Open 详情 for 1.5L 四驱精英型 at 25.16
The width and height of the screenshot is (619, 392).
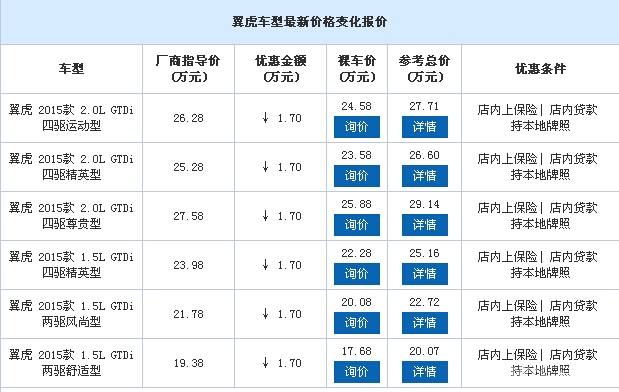(425, 274)
